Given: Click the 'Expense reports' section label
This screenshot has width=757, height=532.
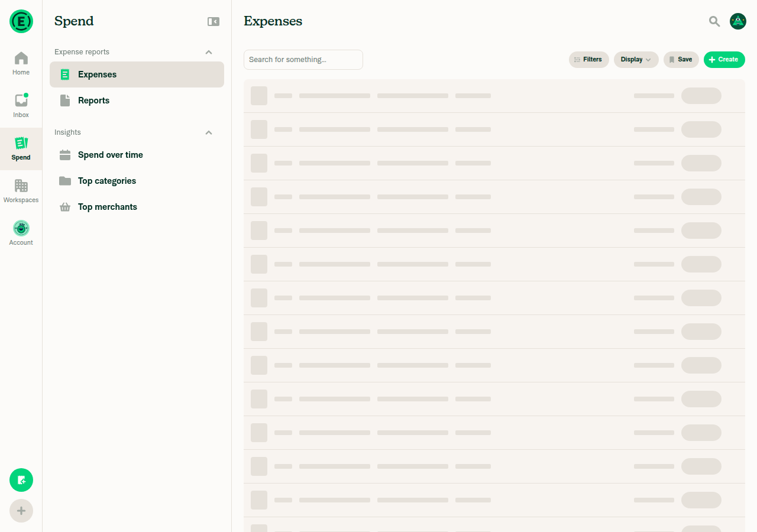Looking at the screenshot, I should [82, 52].
